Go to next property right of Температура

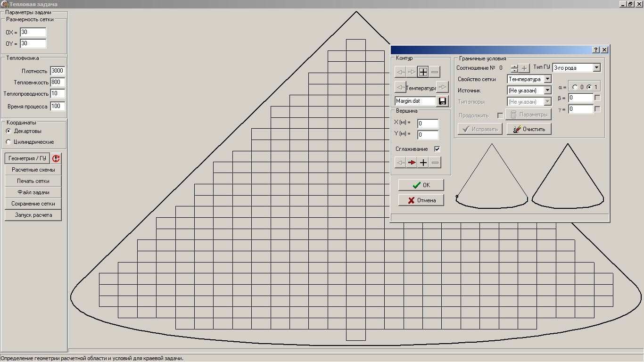442,87
